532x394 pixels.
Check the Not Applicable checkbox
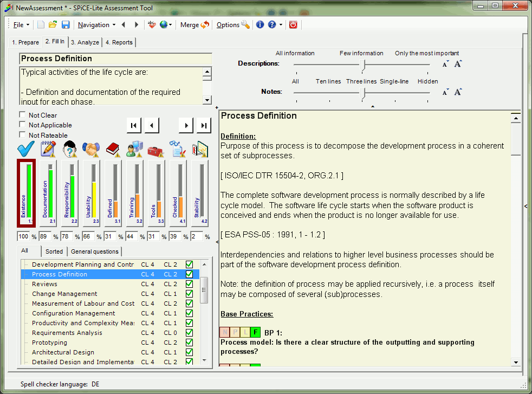22,125
